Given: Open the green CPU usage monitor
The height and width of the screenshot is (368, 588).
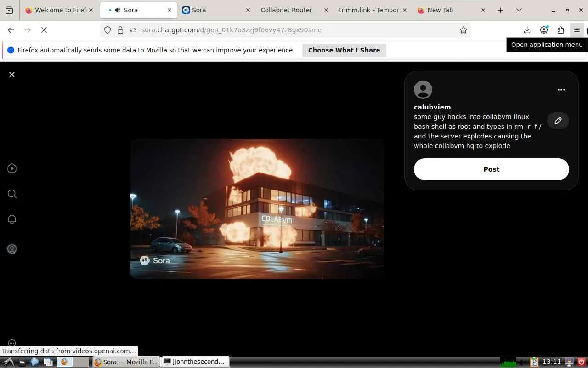Looking at the screenshot, I should 508,362.
